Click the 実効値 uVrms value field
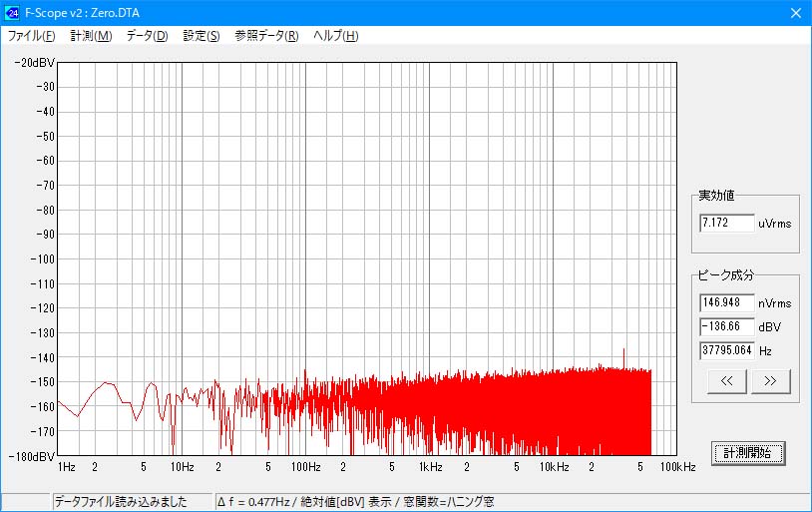Screen dimensions: 812x512 (x=727, y=223)
